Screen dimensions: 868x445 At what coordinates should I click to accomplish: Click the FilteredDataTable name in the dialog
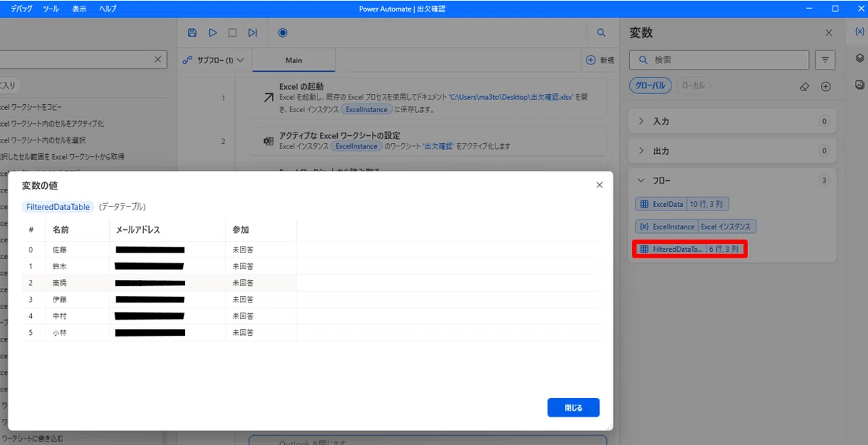pos(58,207)
